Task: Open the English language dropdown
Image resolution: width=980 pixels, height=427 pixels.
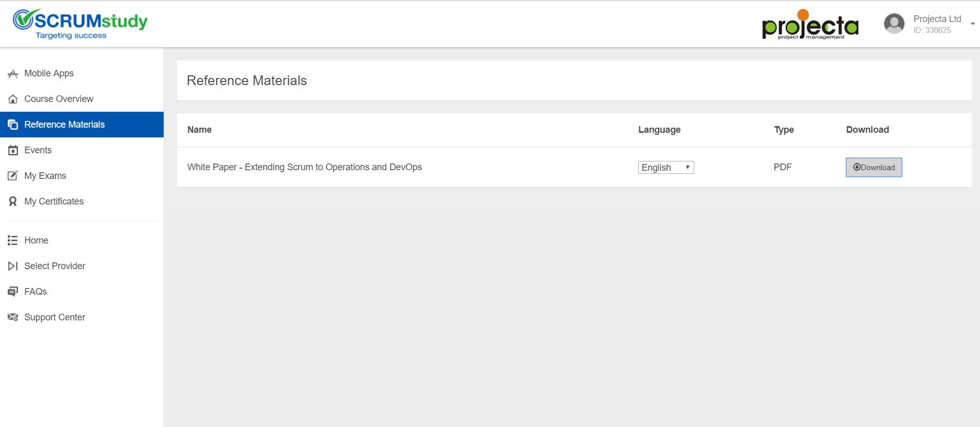Action: (665, 168)
